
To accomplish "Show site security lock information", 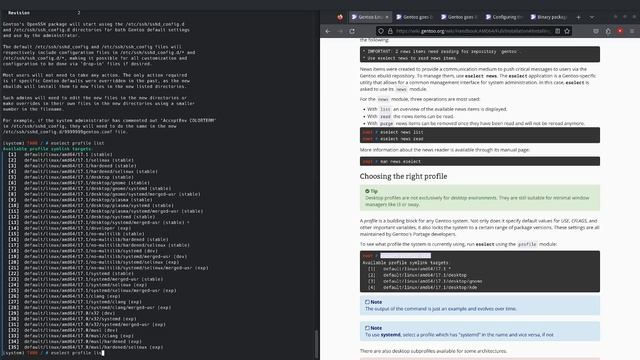I will tap(390, 31).
